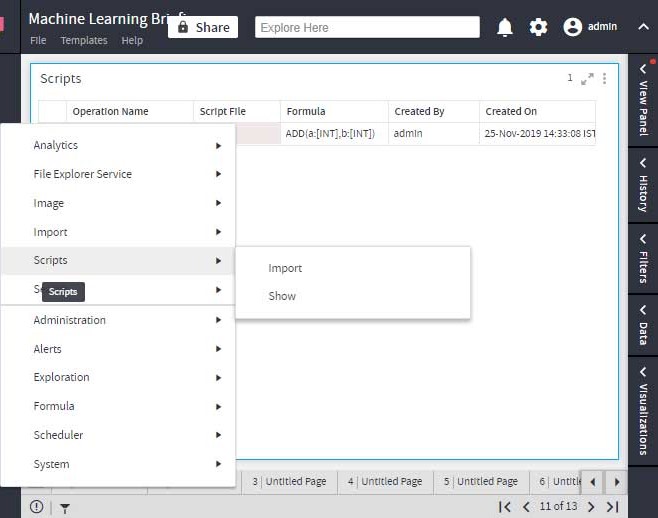Screen dimensions: 658x518
Task: Click the 11 of 13 page indicator
Action: point(558,506)
